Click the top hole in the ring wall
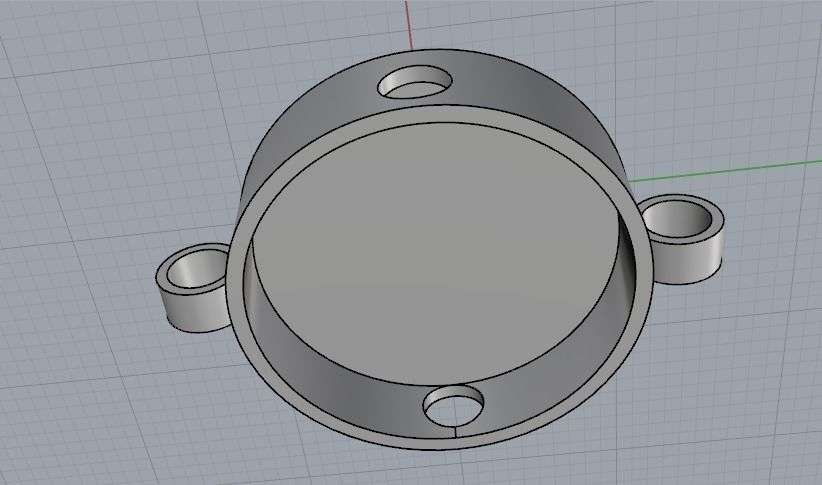Image resolution: width=822 pixels, height=485 pixels. coord(415,81)
